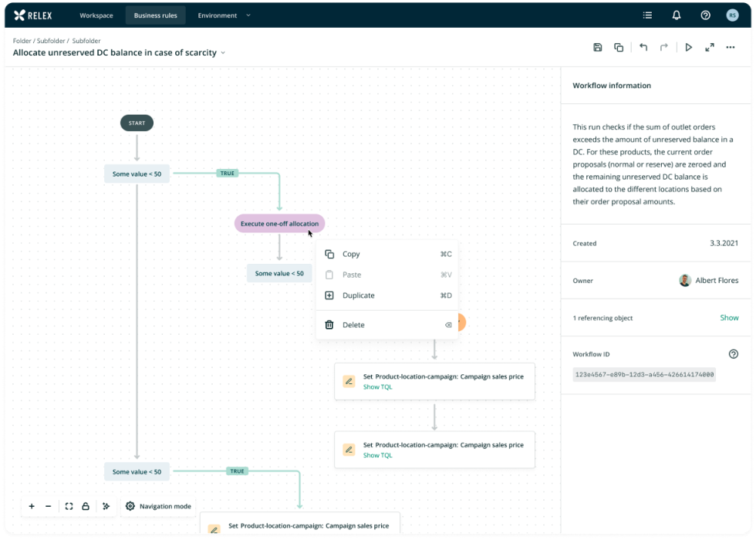This screenshot has height=540, width=756.
Task: Open the notifications bell
Action: pyautogui.click(x=677, y=15)
